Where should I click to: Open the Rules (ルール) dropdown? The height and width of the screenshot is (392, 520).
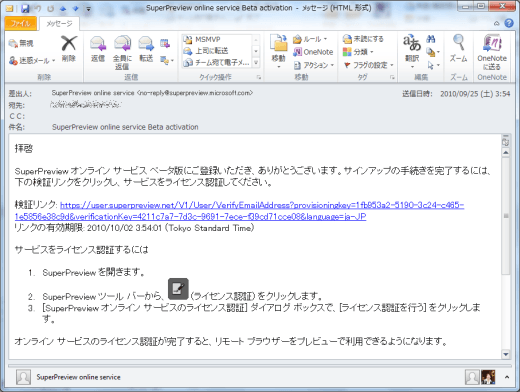click(x=310, y=39)
